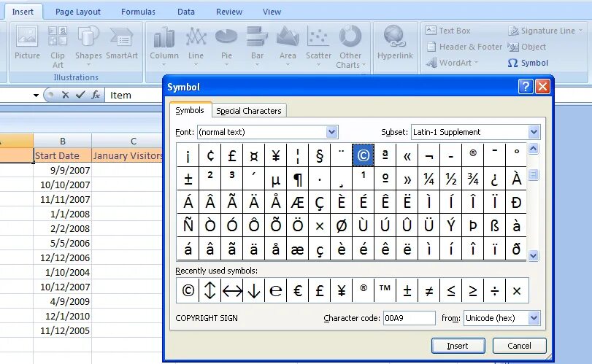Close the Symbol dialog
The width and height of the screenshot is (592, 364).
point(542,87)
